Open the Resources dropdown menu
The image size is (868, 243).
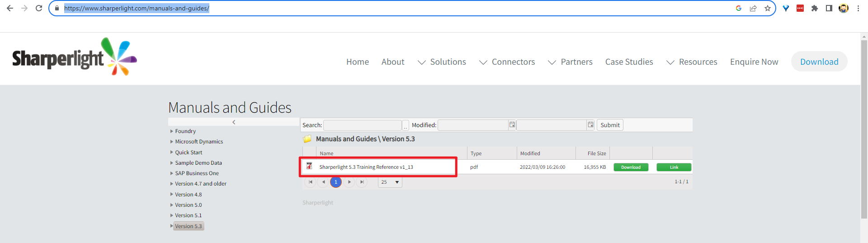pyautogui.click(x=692, y=62)
